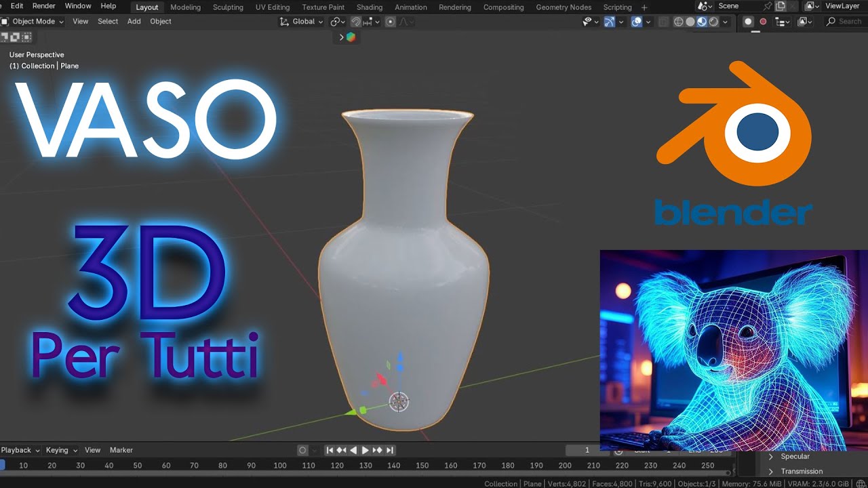
Task: Switch to the UV Editing workspace tab
Action: pos(273,7)
